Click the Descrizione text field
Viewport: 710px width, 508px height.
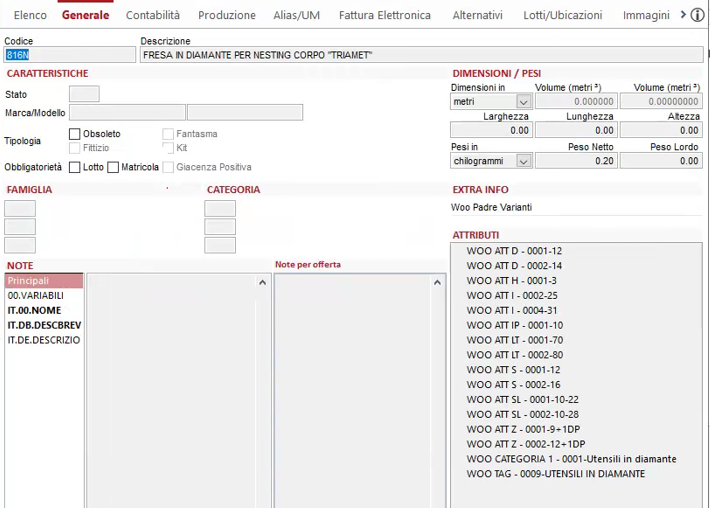(420, 55)
